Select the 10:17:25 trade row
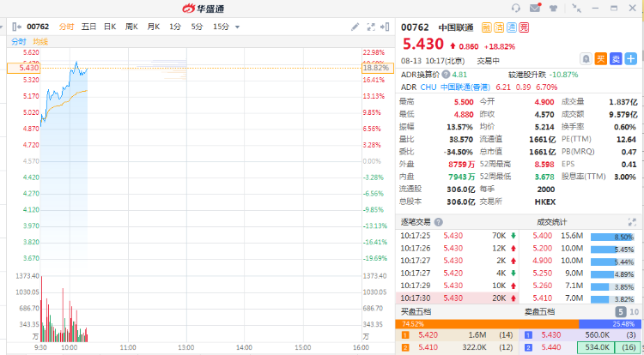Image resolution: width=644 pixels, height=355 pixels. click(x=457, y=236)
